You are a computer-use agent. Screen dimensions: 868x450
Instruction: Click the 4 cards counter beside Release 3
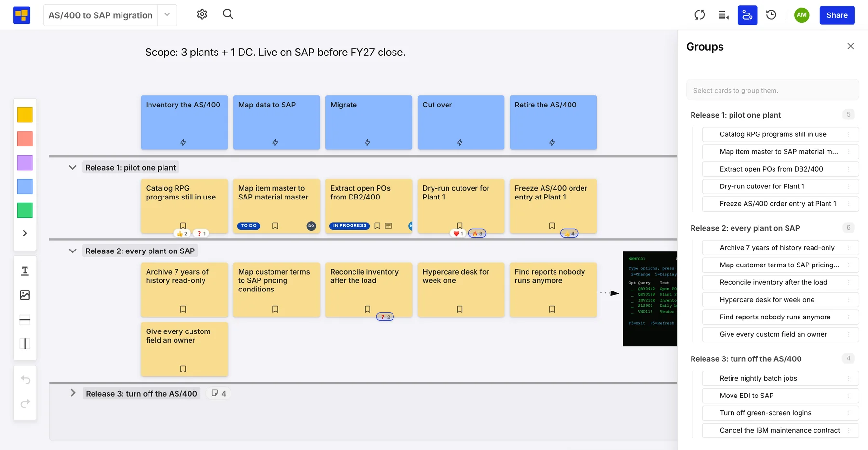219,393
